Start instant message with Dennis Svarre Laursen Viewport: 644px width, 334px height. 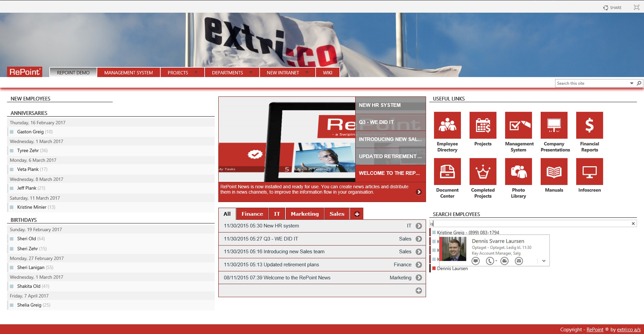(476, 261)
